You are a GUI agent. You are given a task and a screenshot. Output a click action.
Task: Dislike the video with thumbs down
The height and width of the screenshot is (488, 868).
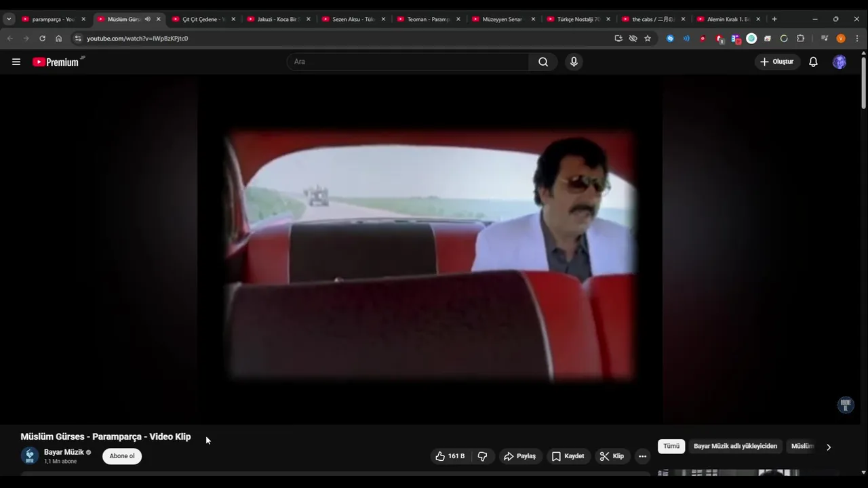482,456
